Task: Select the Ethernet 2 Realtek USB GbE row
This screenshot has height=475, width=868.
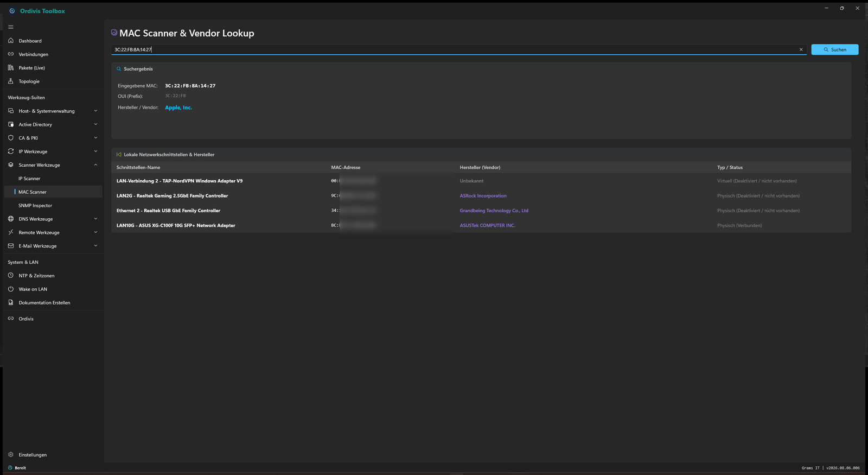Action: [x=481, y=211]
